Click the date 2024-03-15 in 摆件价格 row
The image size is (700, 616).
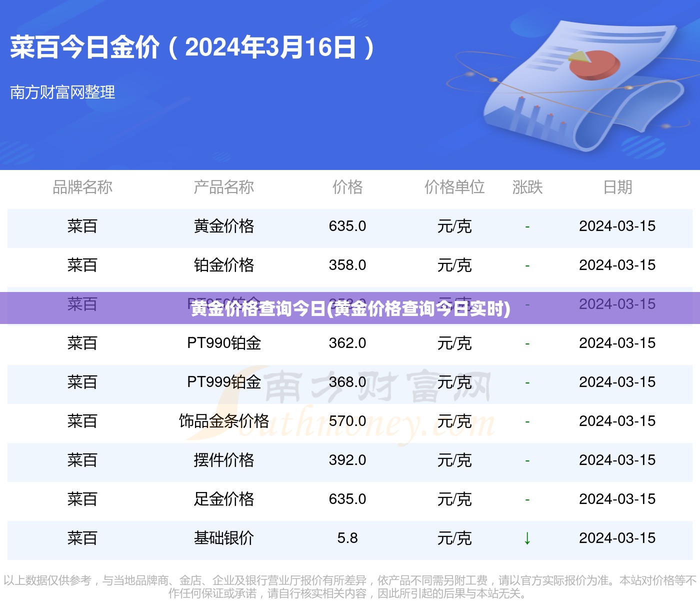[617, 460]
